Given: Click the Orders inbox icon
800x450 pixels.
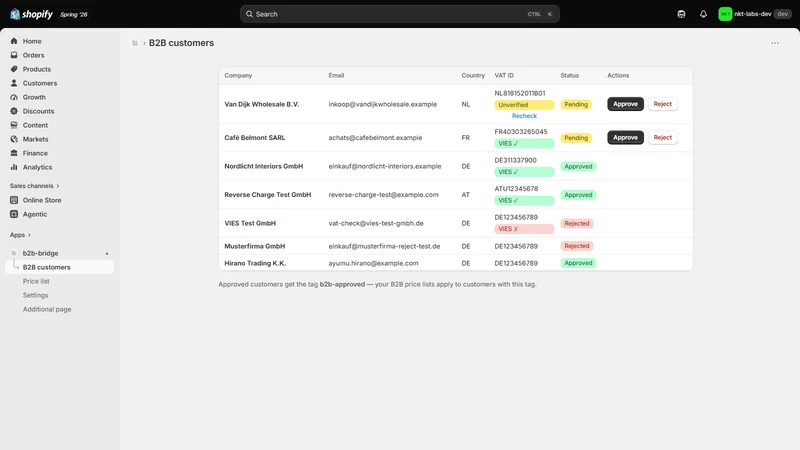Looking at the screenshot, I should 14,55.
